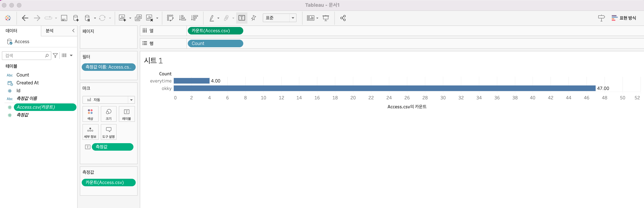Select the Count field
The height and width of the screenshot is (208, 644).
point(23,75)
